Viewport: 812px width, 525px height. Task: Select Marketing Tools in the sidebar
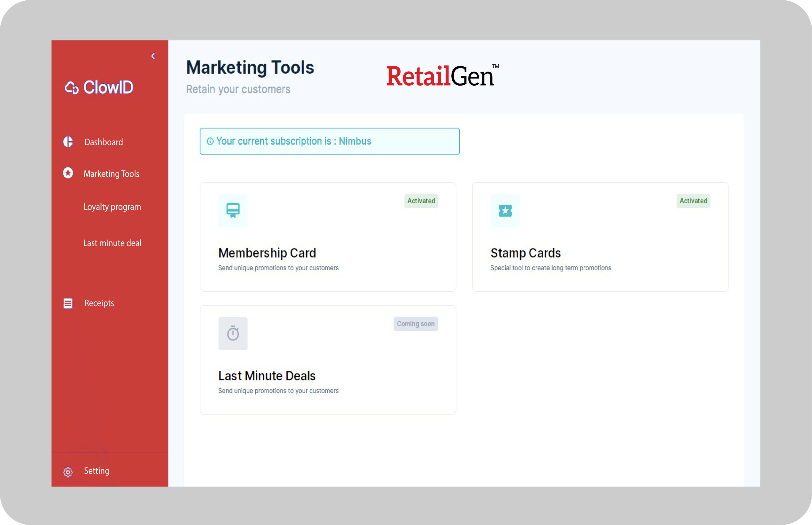(111, 174)
